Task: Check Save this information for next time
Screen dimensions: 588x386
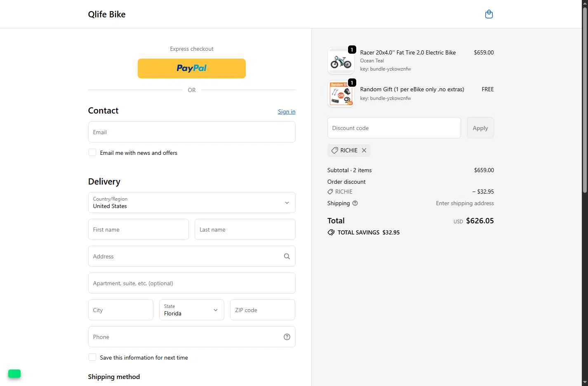Action: (92, 358)
